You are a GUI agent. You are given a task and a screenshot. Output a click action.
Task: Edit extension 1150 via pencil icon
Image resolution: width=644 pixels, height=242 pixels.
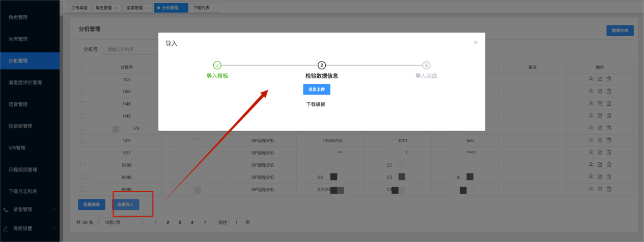pos(600,92)
